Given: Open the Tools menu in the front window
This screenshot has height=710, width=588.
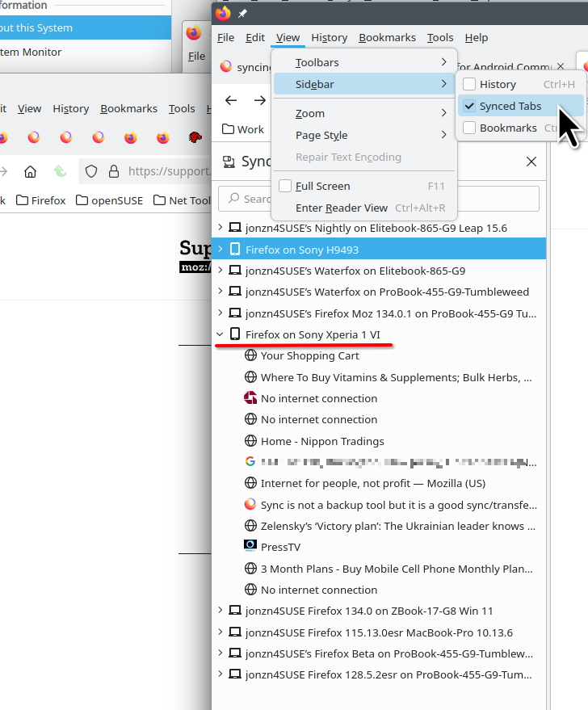Looking at the screenshot, I should pyautogui.click(x=440, y=38).
